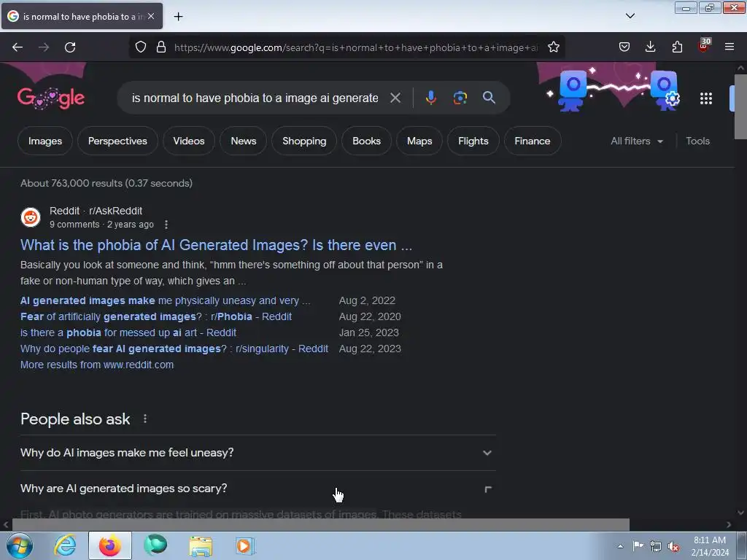Switch to the Shopping results filter
This screenshot has width=747, height=560.
(x=304, y=141)
